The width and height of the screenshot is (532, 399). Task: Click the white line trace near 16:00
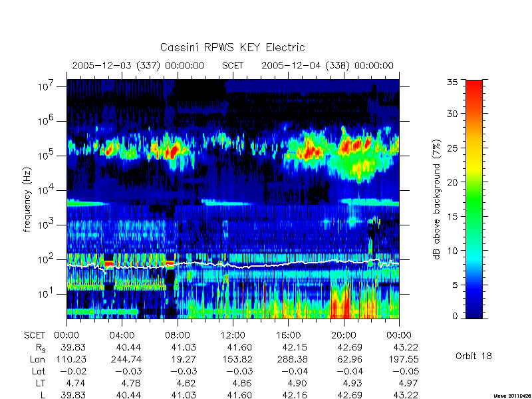click(x=288, y=264)
